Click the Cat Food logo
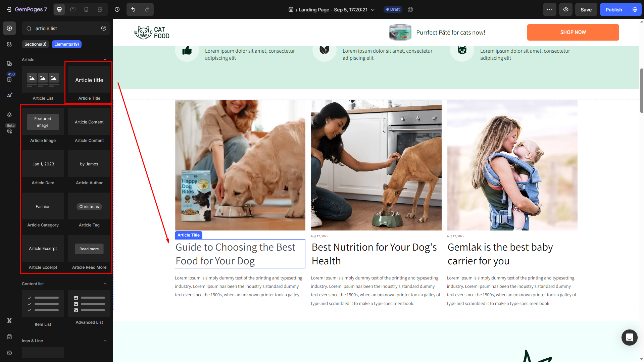The image size is (644, 362). [152, 33]
